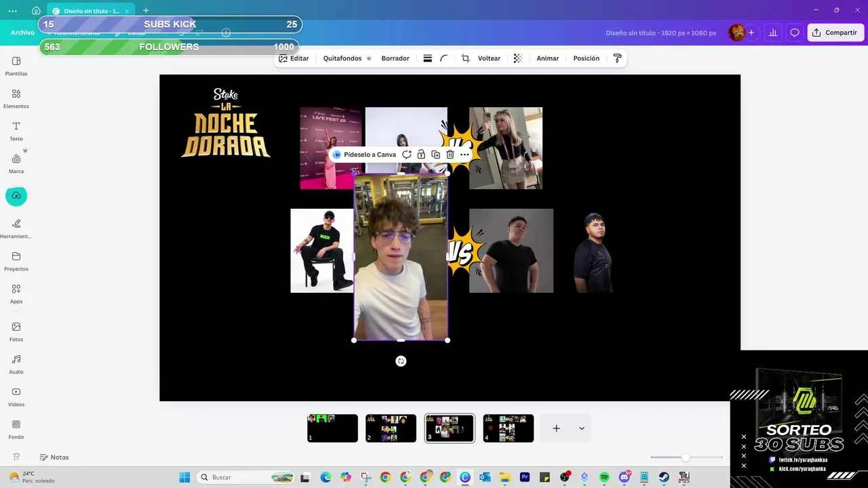Select the seated man in Kick shirt photo
The image size is (868, 488).
(322, 251)
